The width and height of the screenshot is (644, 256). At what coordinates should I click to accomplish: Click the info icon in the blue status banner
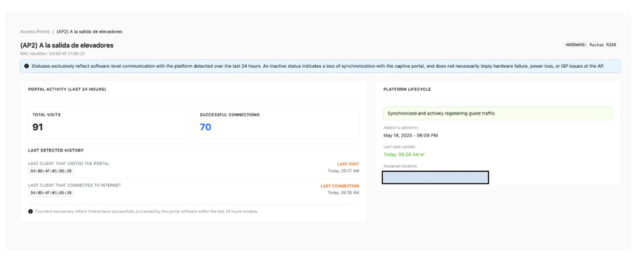click(27, 66)
